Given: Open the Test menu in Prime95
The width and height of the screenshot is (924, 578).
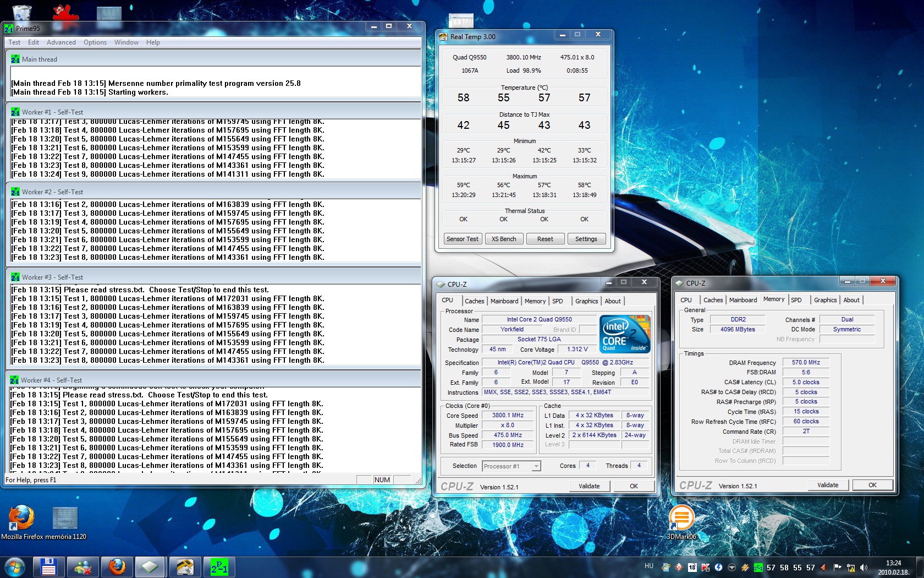Looking at the screenshot, I should (14, 42).
